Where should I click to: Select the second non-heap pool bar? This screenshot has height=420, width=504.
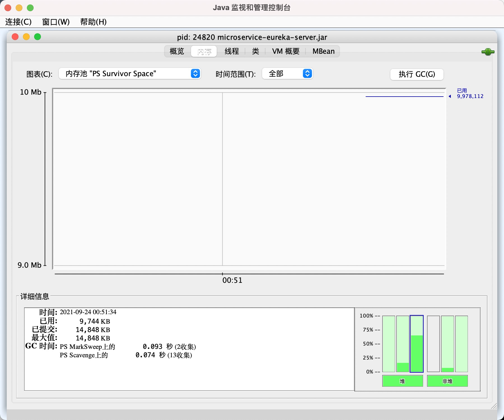pyautogui.click(x=447, y=344)
